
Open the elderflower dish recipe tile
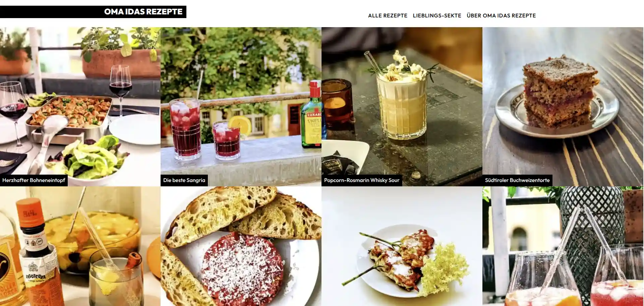[402, 246]
